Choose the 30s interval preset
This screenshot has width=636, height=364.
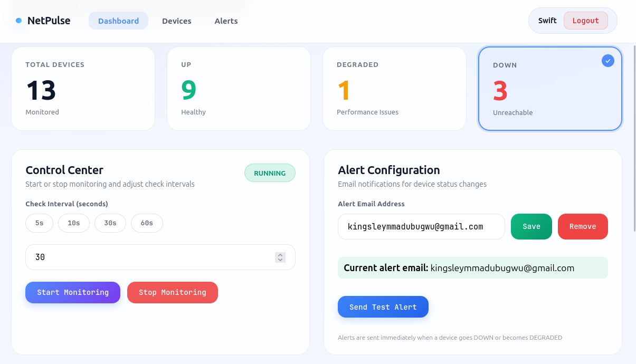110,223
